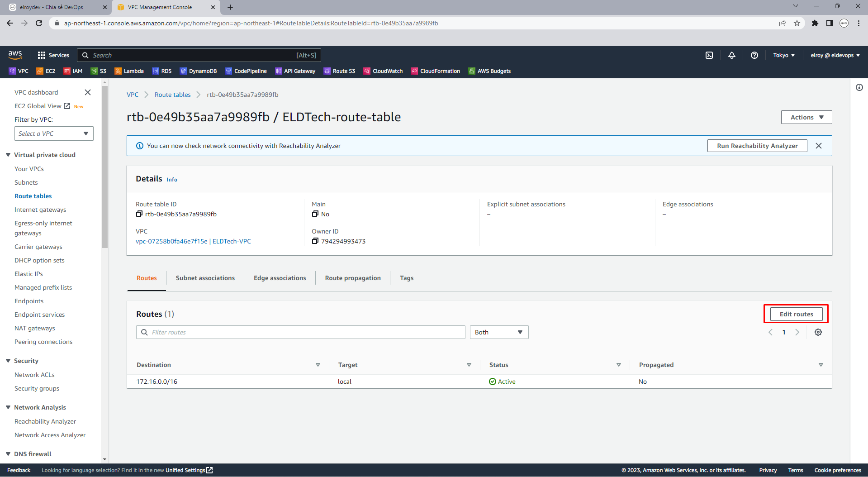
Task: Open the Lambda favorite shortcut
Action: pos(129,71)
